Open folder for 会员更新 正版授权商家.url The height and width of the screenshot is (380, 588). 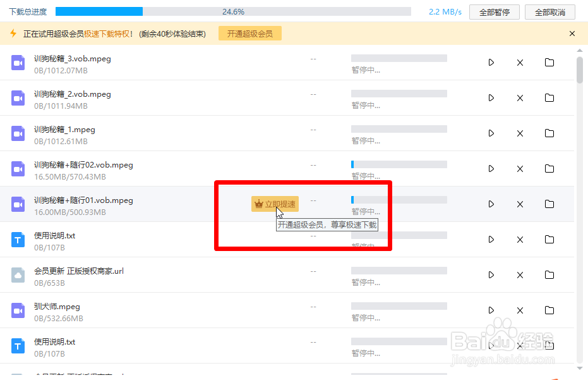[549, 275]
